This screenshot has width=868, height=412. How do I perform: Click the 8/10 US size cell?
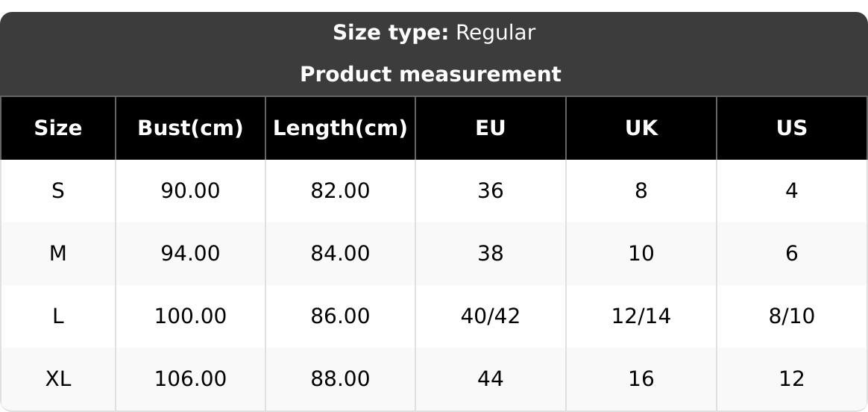tap(791, 316)
